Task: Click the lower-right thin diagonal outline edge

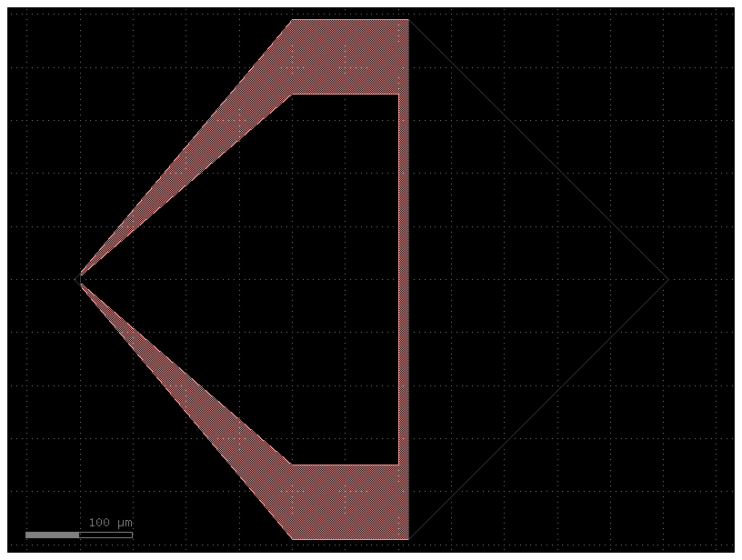Action: tap(538, 409)
